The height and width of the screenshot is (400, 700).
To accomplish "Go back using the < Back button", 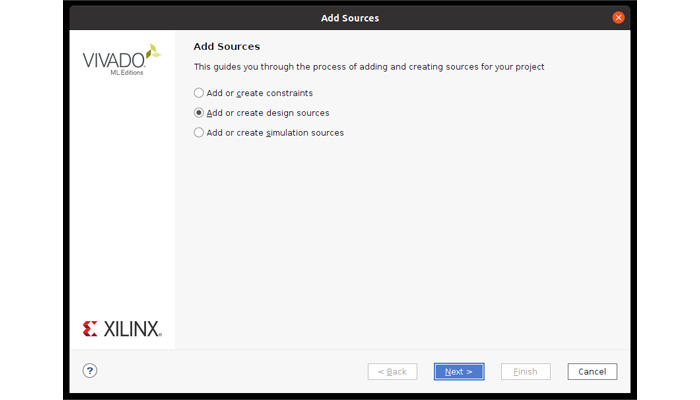I will point(392,371).
